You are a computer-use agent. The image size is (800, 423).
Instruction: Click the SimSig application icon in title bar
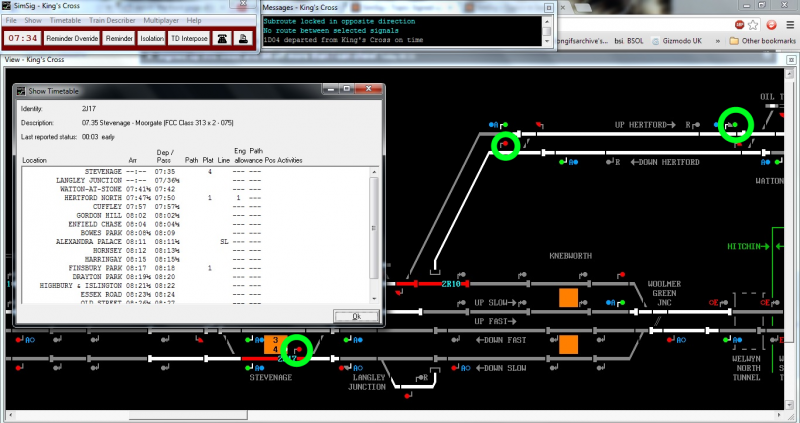[7, 5]
